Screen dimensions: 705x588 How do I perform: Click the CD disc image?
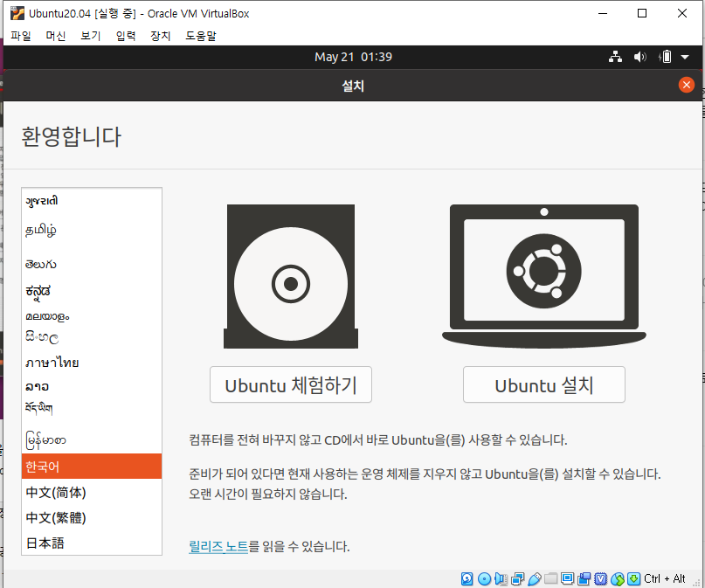click(x=291, y=276)
